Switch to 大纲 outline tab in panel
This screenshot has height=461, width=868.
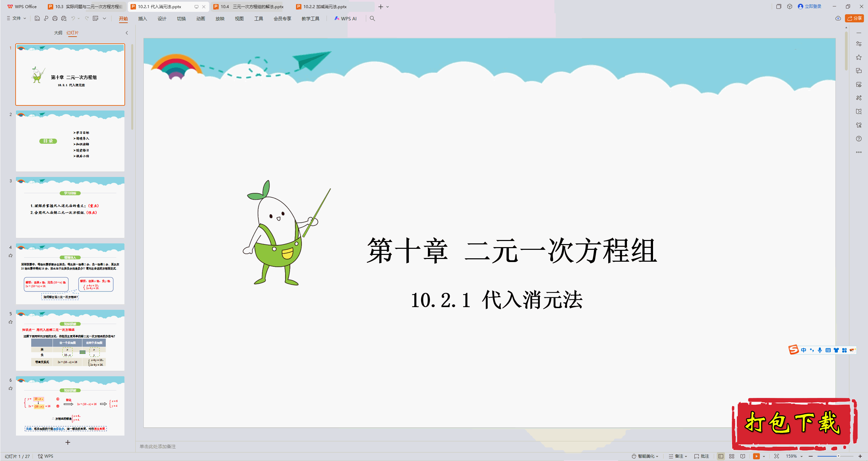pos(58,33)
